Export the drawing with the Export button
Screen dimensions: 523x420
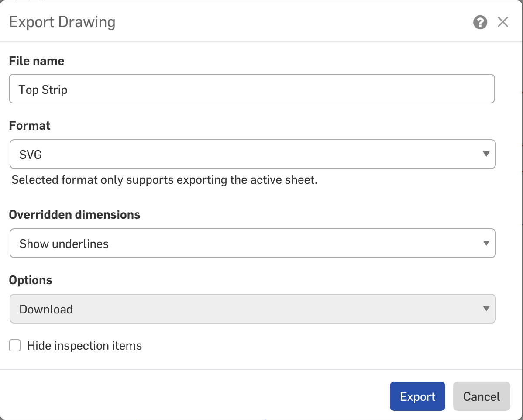point(417,396)
